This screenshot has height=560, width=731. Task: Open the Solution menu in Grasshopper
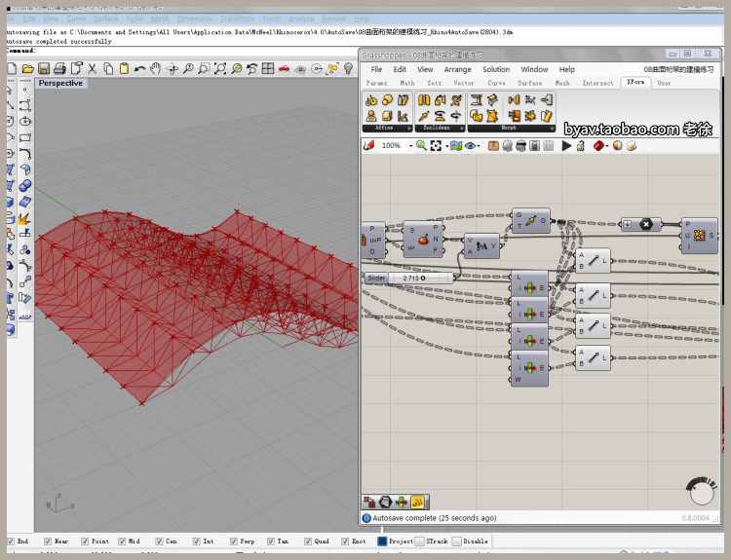click(x=495, y=70)
